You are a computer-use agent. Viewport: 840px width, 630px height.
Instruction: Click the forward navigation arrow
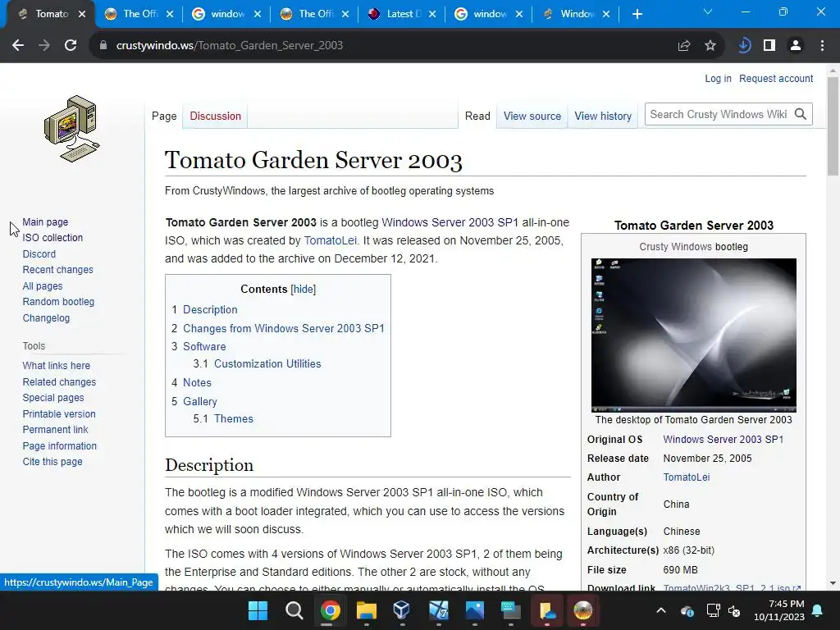coord(44,46)
